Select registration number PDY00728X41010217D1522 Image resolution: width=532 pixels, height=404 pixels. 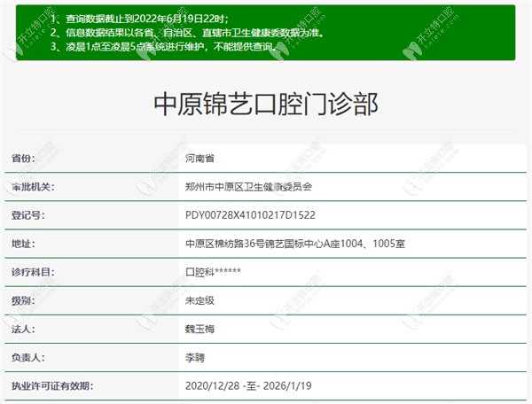pyautogui.click(x=250, y=215)
